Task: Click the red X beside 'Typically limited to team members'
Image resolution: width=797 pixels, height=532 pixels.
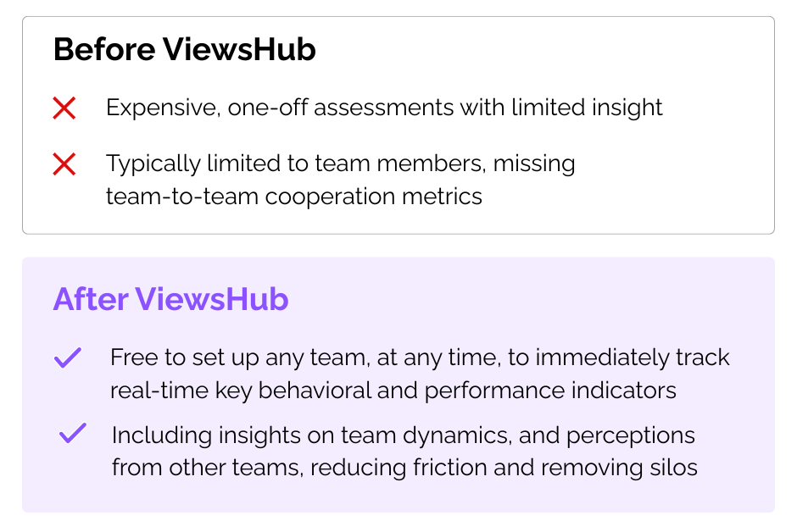Action: click(x=64, y=164)
